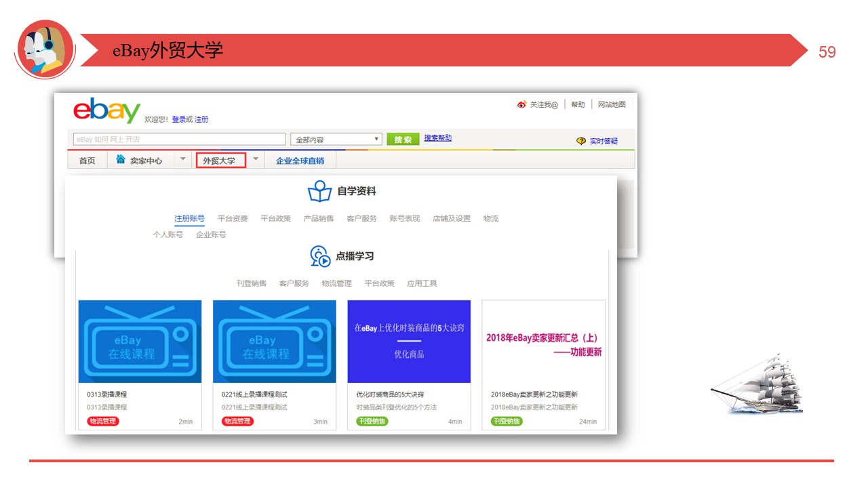Open the 0221线上录播课程测试 video thumbnail
Image resolution: width=868 pixels, height=488 pixels.
(x=275, y=342)
